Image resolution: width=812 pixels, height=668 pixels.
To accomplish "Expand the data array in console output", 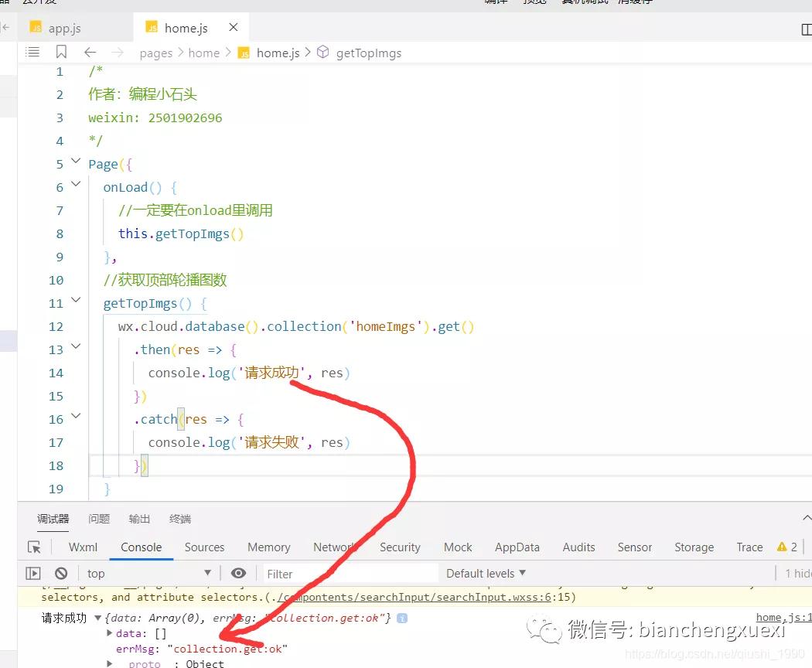I will [x=110, y=633].
